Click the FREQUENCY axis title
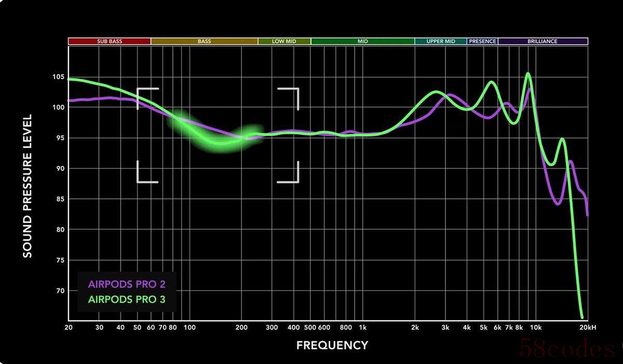The height and width of the screenshot is (364, 623). (332, 345)
